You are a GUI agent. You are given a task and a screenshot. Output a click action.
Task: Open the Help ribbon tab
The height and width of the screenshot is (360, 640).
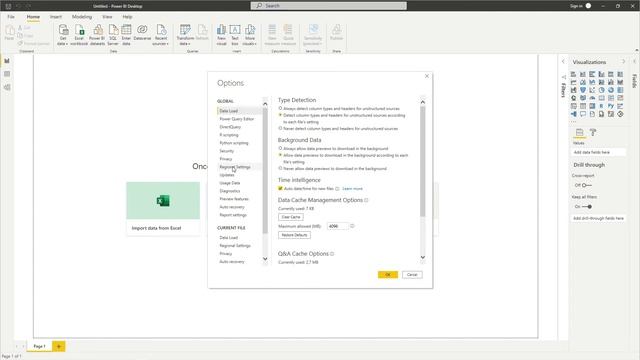[x=127, y=17]
